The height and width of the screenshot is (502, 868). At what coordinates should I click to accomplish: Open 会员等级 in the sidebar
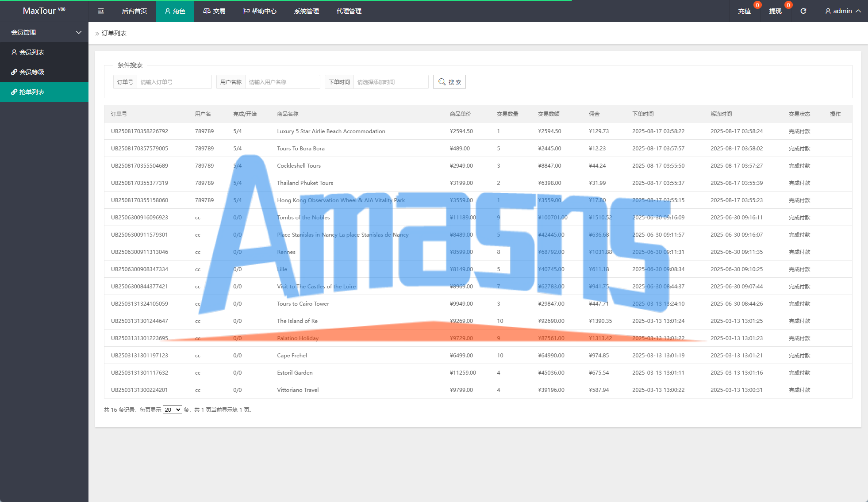click(32, 72)
